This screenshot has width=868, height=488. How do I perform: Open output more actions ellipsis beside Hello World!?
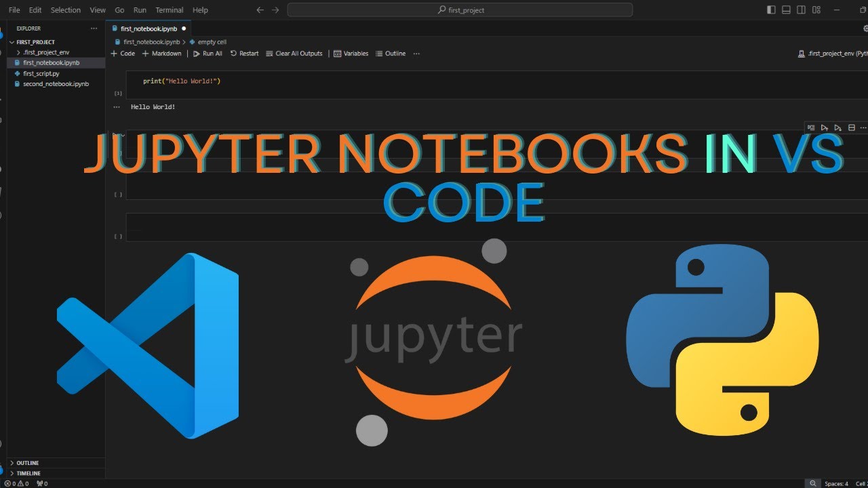coord(117,107)
